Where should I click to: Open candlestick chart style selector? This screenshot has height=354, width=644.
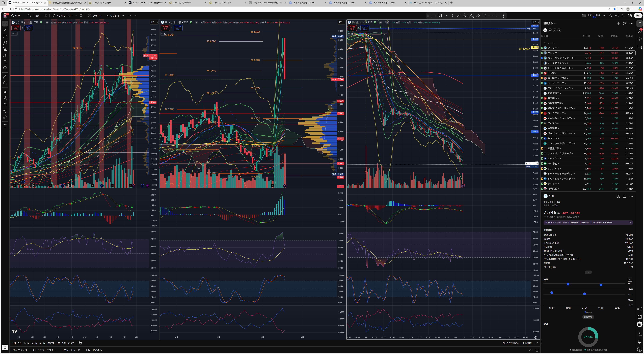coord(46,15)
